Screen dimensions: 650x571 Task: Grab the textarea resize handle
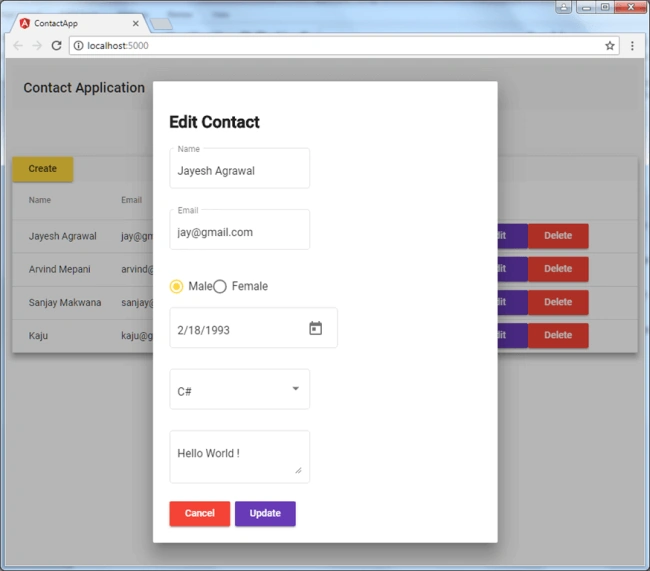[298, 470]
